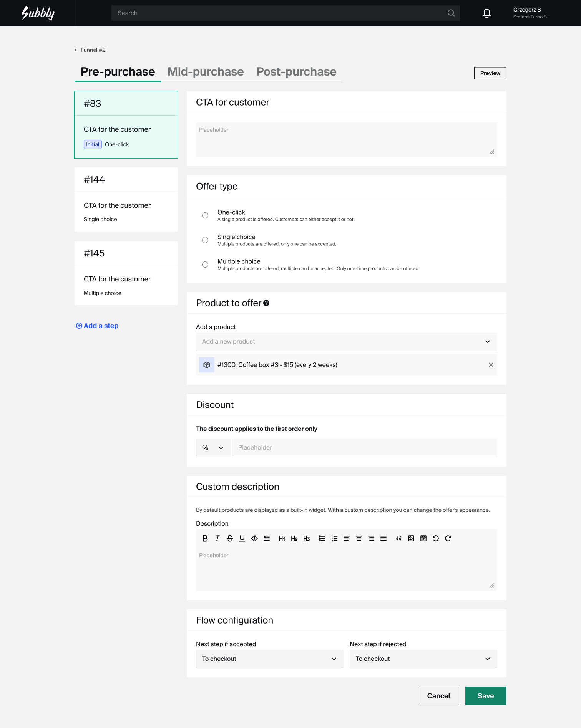Insert a code block in the description
The image size is (581, 728).
254,538
